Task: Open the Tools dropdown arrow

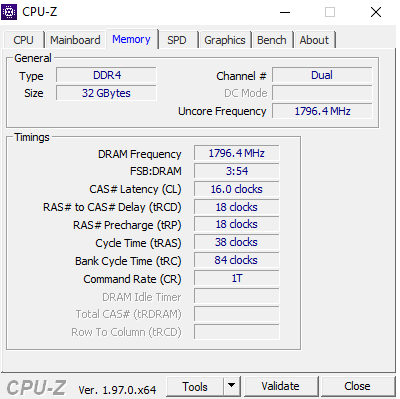Action: 231,386
